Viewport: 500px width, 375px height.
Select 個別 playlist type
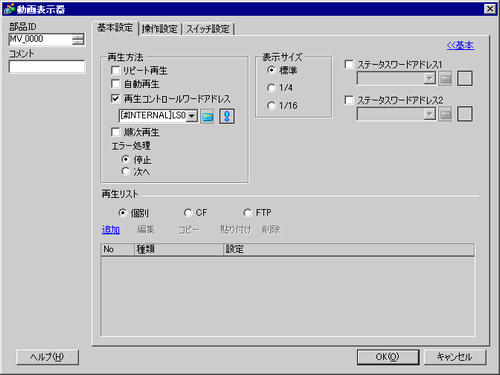click(123, 212)
